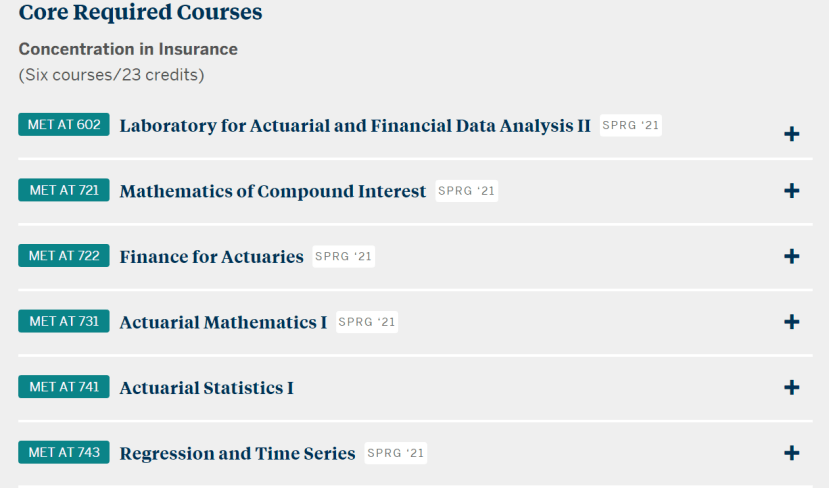
Task: Expand Actuarial Mathematics I details plus icon
Action: pos(791,322)
